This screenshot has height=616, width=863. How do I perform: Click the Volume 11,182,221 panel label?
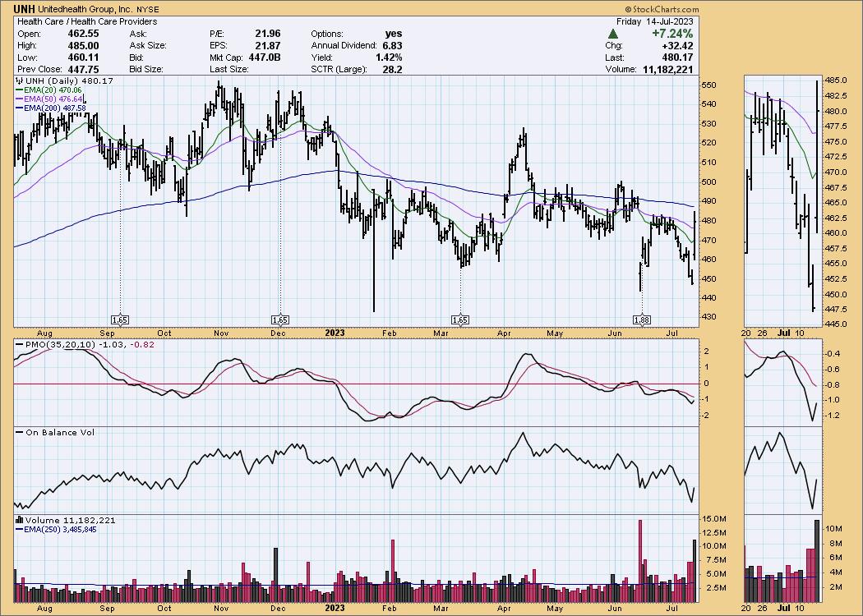[x=66, y=520]
